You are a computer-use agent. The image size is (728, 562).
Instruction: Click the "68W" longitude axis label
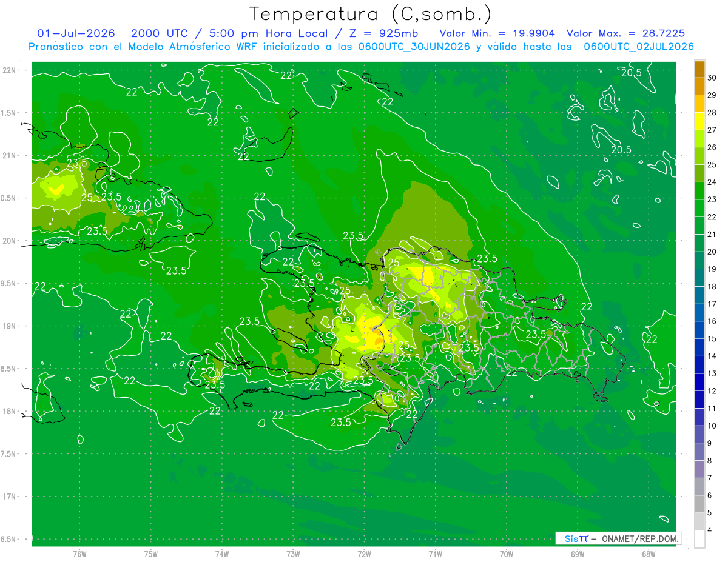[x=649, y=554]
